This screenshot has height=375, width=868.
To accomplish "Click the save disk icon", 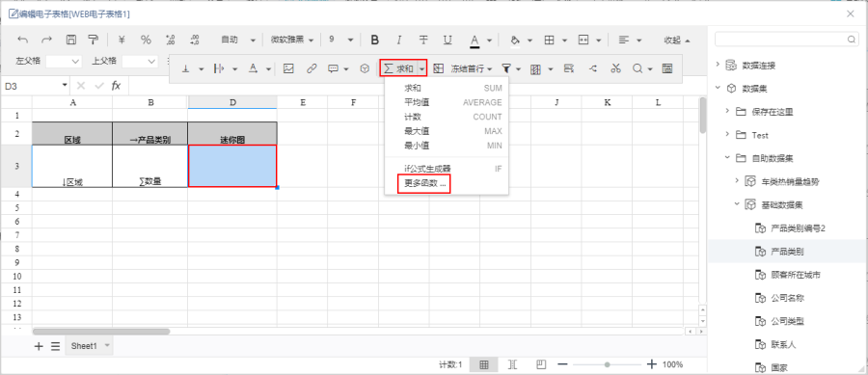I will [70, 40].
